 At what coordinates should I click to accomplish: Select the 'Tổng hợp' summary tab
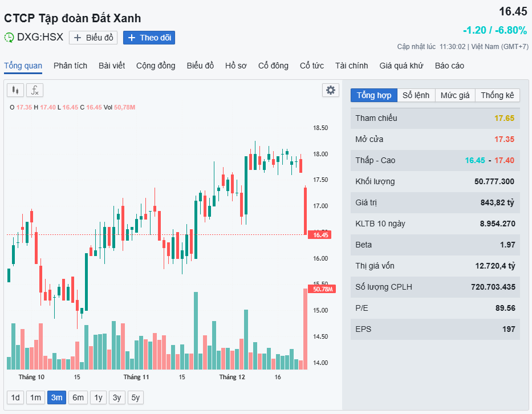pos(374,95)
